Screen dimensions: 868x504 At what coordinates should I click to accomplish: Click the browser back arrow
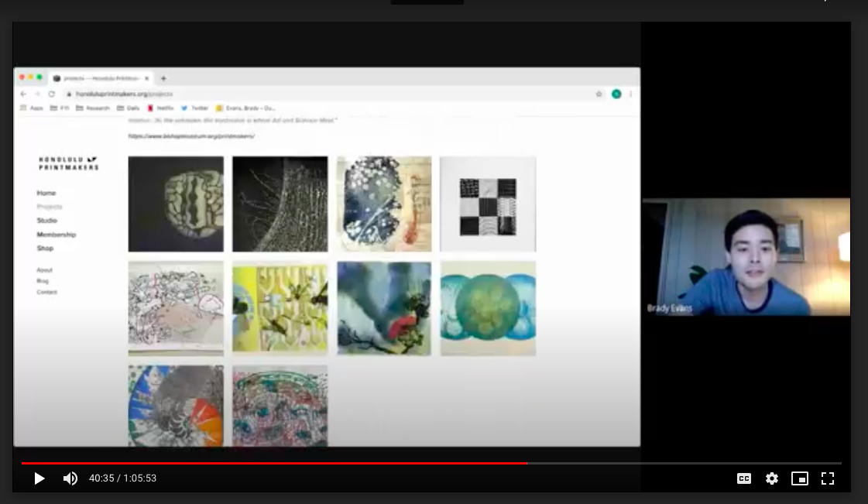click(23, 94)
